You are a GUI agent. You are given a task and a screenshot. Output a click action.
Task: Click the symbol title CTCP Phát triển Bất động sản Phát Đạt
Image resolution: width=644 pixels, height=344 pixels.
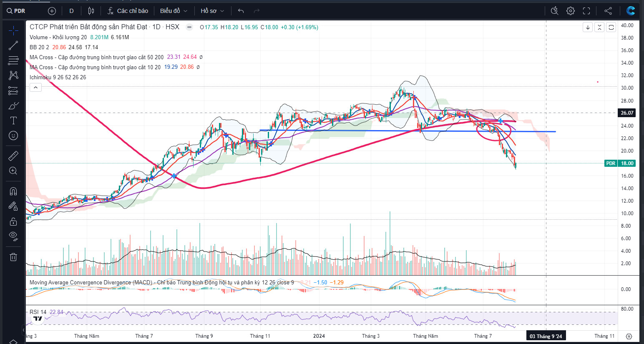point(88,27)
